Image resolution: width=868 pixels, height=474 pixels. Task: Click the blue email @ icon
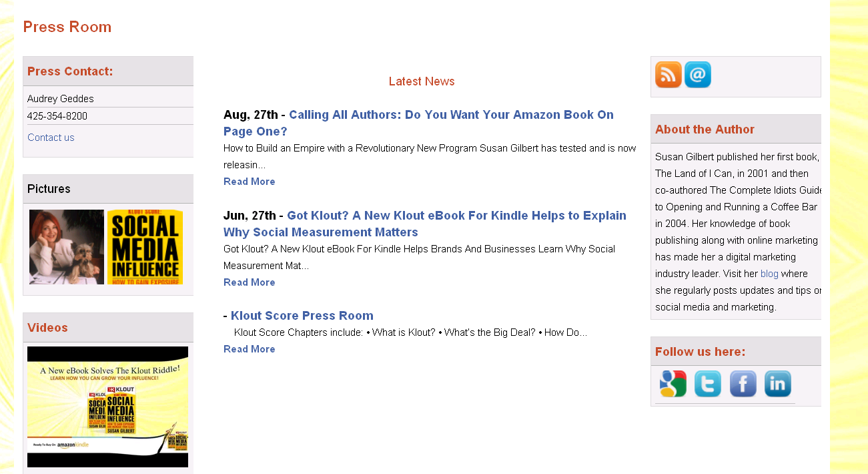click(x=698, y=75)
